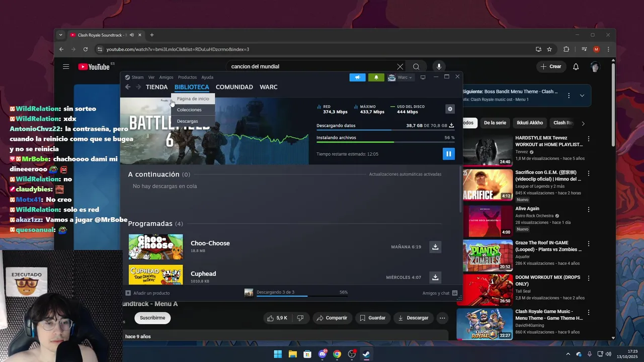Select the Ikkuti Akkho filter chip
This screenshot has height=362, width=644.
(530, 123)
